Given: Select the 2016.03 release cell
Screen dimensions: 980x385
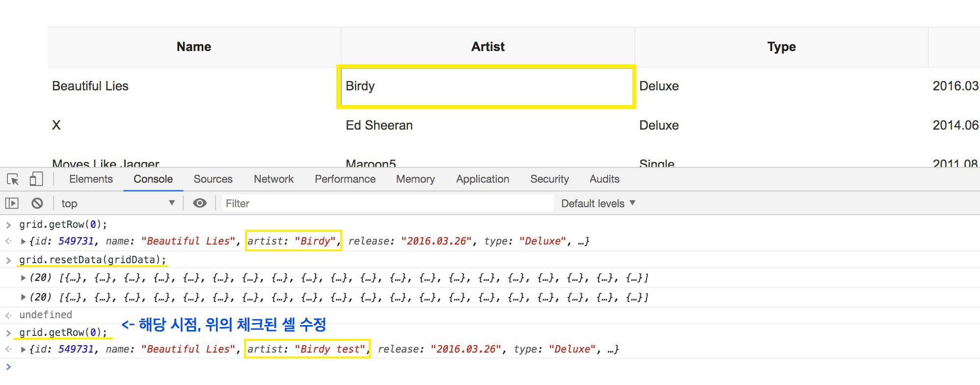Looking at the screenshot, I should click(954, 86).
